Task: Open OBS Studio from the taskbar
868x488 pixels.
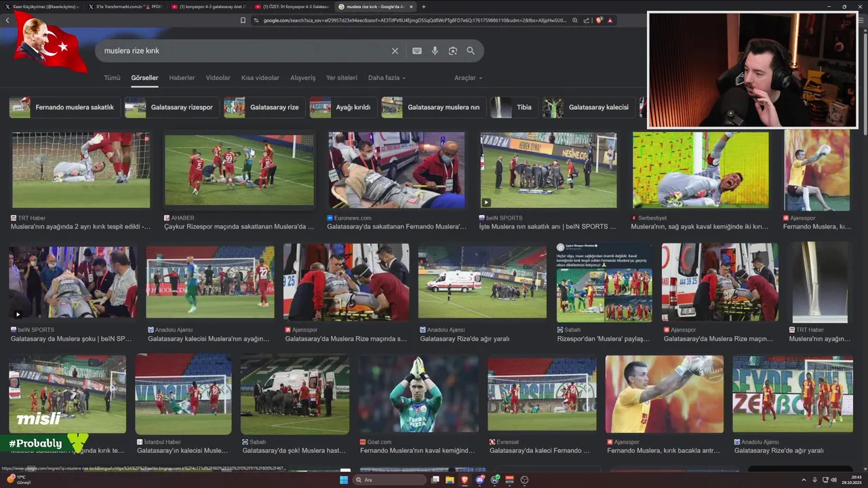Action: 525,480
